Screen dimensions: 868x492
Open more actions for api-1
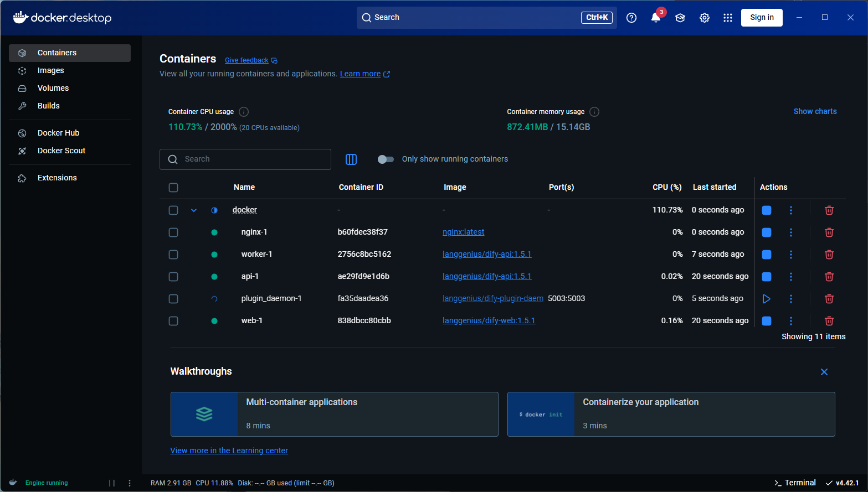791,277
